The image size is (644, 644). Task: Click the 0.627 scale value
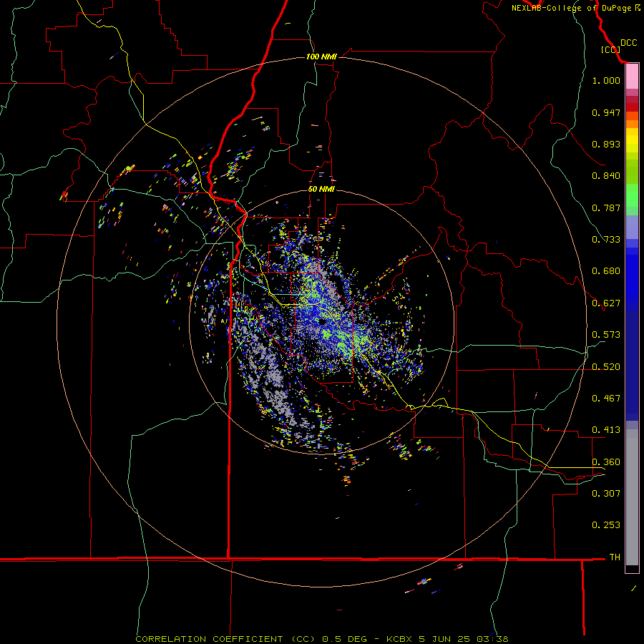(606, 303)
